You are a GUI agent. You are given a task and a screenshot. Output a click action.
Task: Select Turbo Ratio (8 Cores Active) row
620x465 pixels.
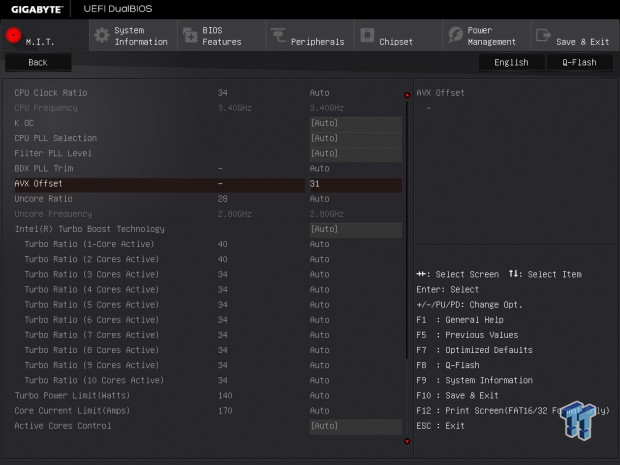coord(208,350)
